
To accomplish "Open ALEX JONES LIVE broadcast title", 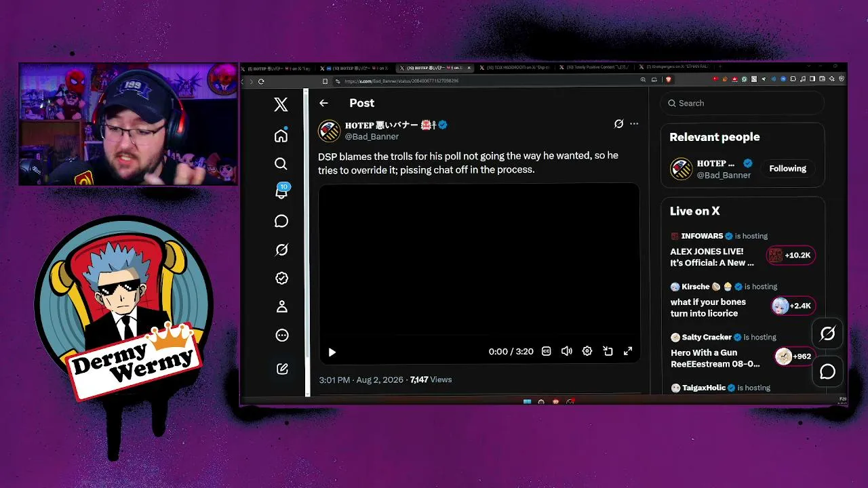I will pos(712,257).
